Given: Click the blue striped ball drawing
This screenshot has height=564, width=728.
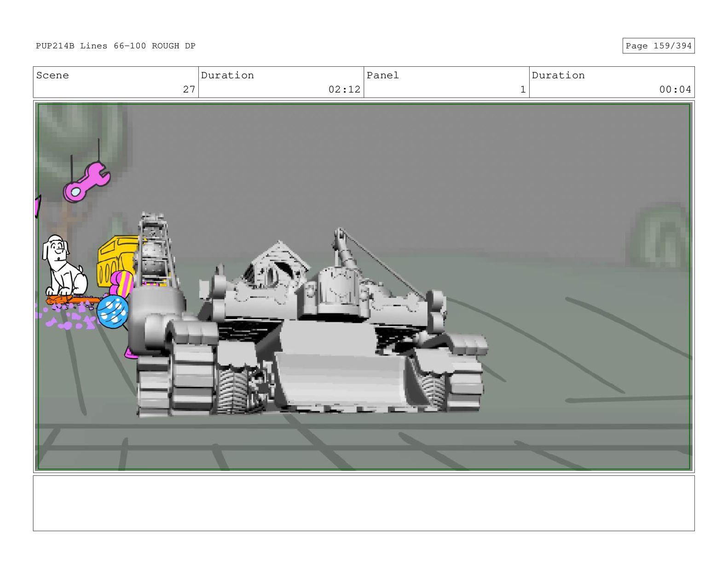Looking at the screenshot, I should (x=112, y=312).
